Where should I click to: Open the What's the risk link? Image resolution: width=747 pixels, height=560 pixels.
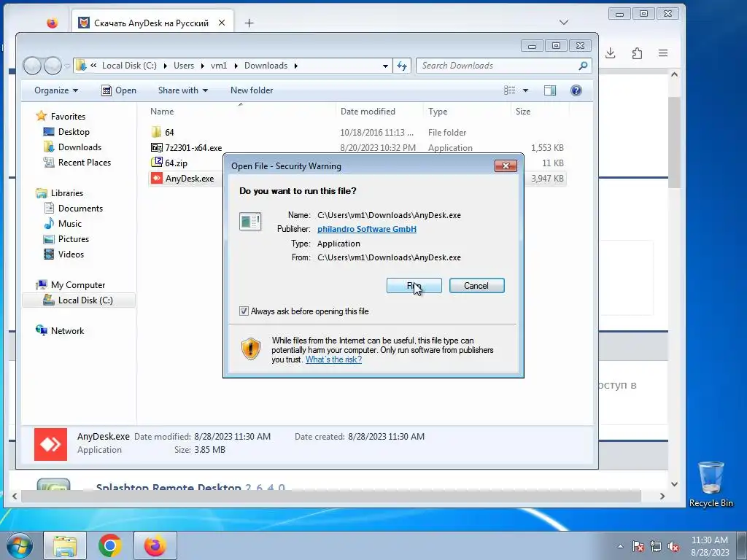point(333,359)
